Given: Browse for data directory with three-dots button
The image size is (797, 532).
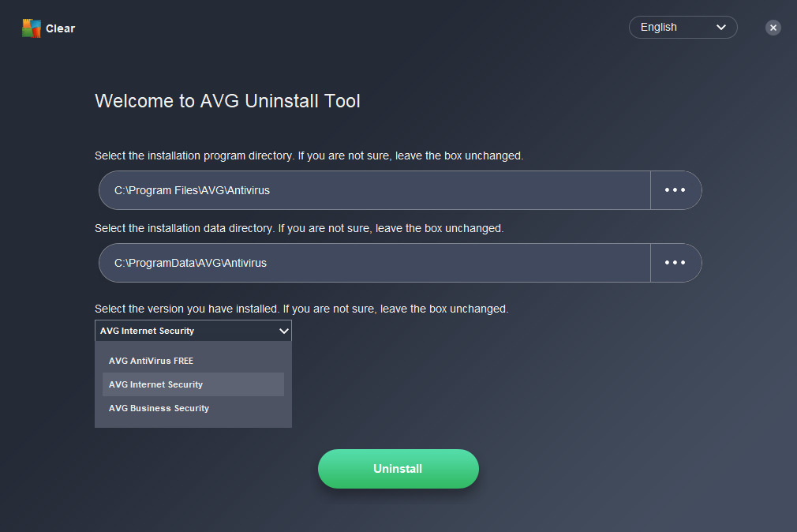Looking at the screenshot, I should coord(675,263).
